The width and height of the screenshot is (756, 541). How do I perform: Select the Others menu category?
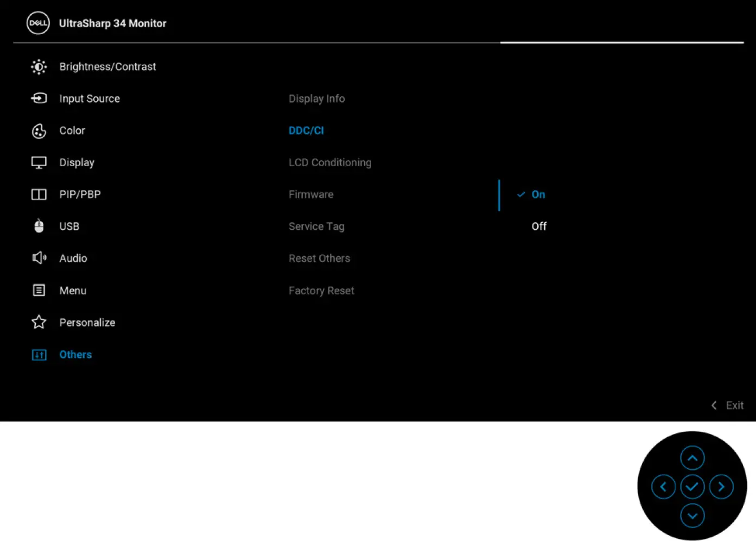click(x=75, y=355)
